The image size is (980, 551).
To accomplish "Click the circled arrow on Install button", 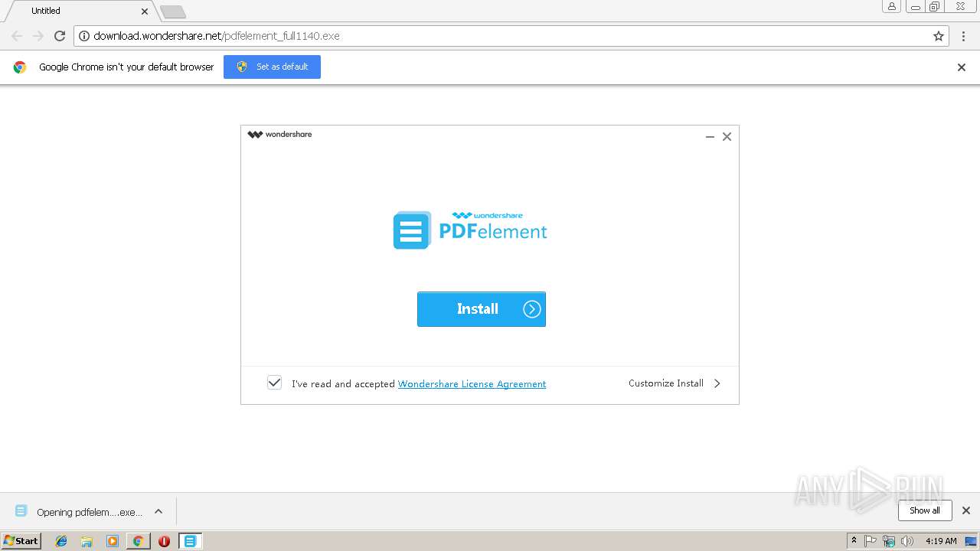I will tap(532, 309).
